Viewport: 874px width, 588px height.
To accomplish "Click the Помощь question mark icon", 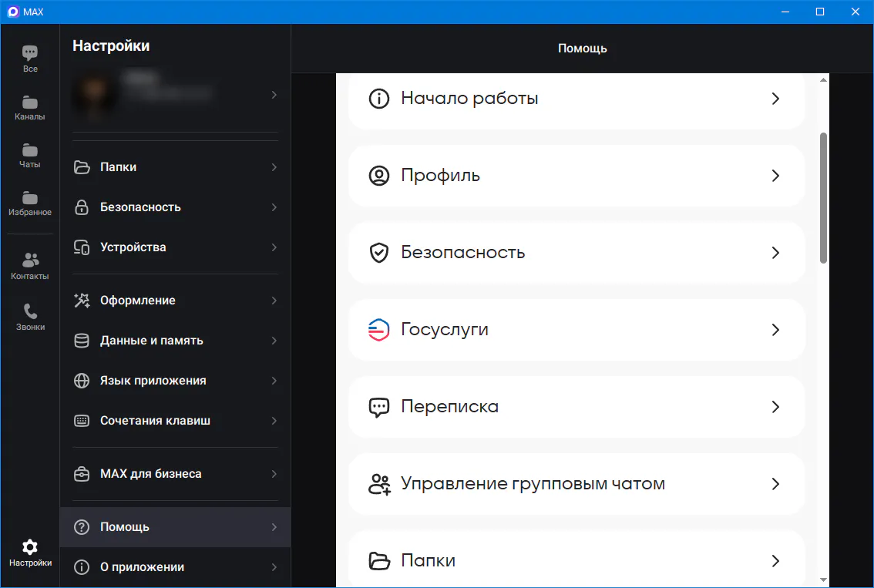I will click(82, 527).
